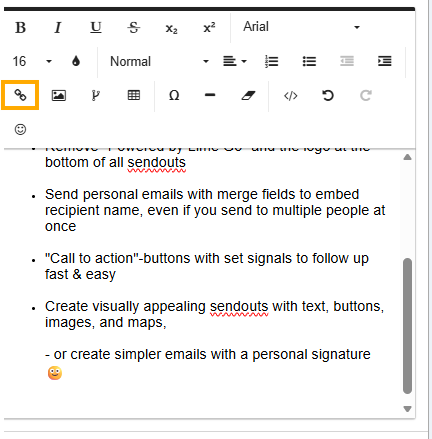Expand the text alignment dropdown

coord(235,61)
